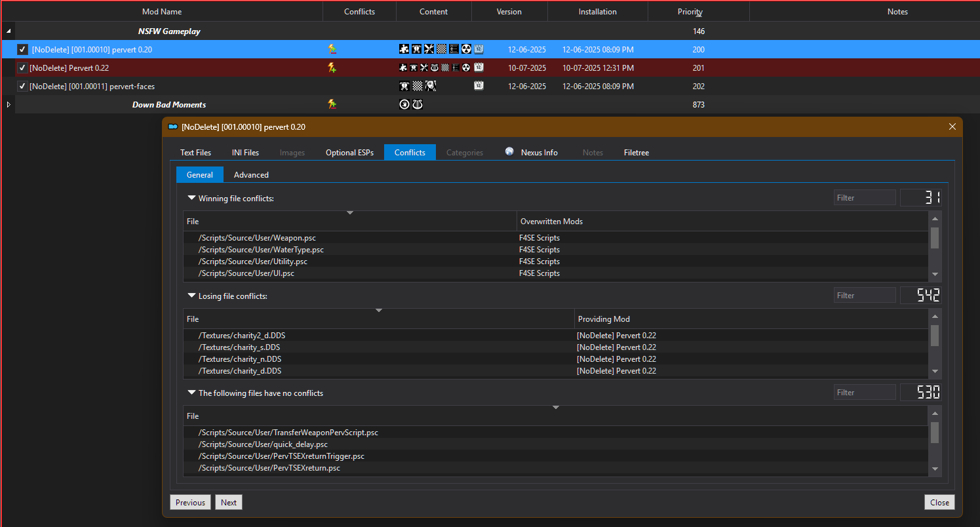Image resolution: width=980 pixels, height=527 pixels.
Task: Click no-conflicts list scrollbar thumb
Action: coord(935,432)
